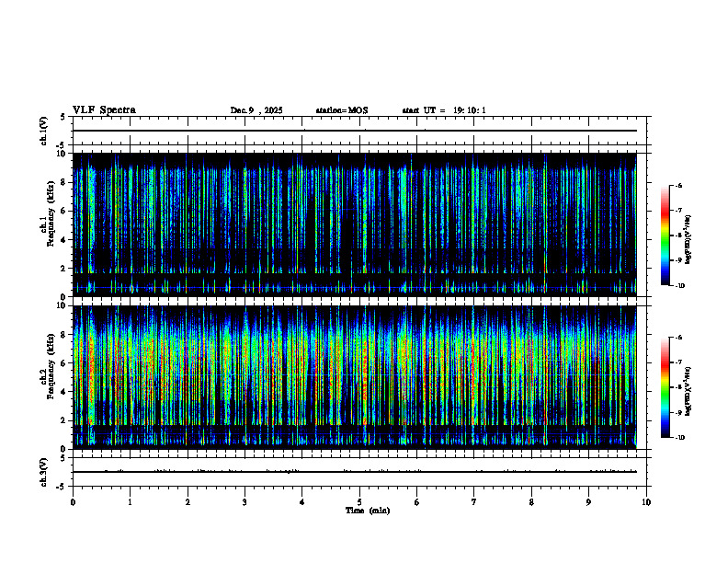This screenshot has width=728, height=563.
Task: Click the ch.1 spectrogram color bar
Action: (x=665, y=236)
